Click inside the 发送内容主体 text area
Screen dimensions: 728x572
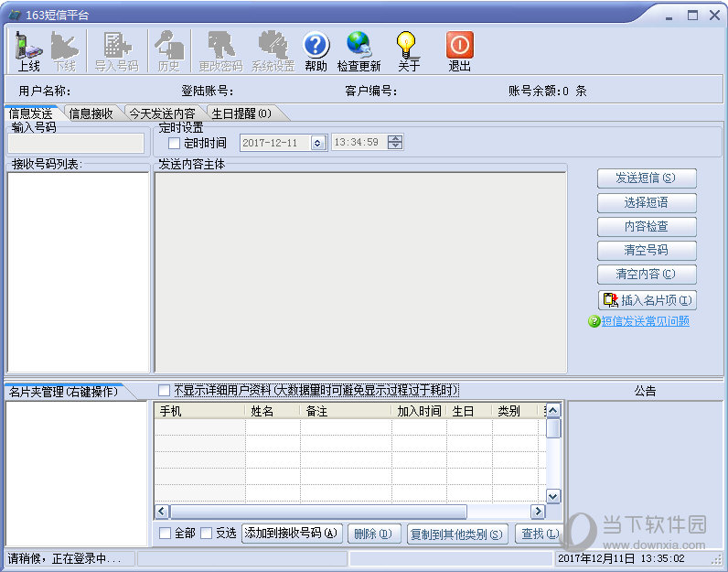360,273
